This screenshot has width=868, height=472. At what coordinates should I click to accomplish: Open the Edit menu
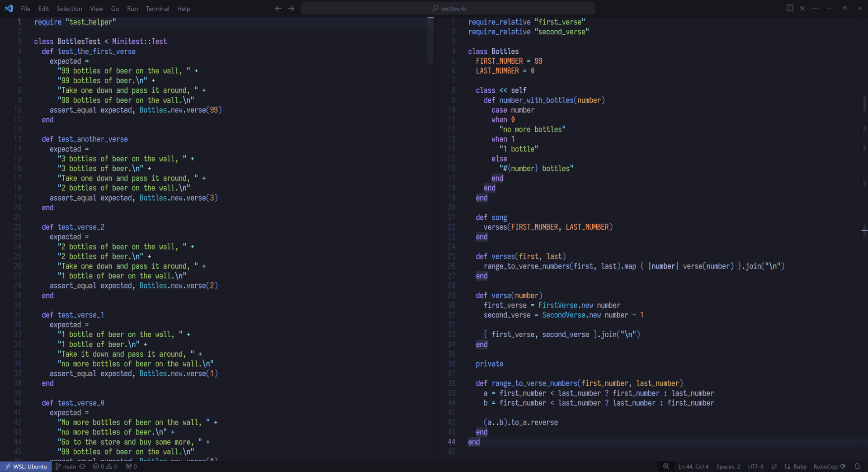click(x=43, y=9)
